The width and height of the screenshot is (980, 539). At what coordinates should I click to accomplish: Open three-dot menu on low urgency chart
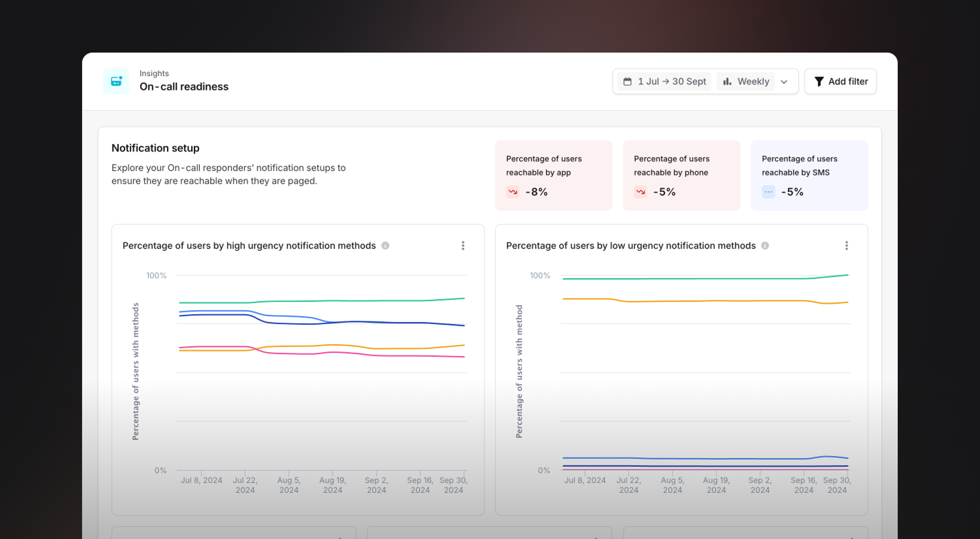point(846,246)
